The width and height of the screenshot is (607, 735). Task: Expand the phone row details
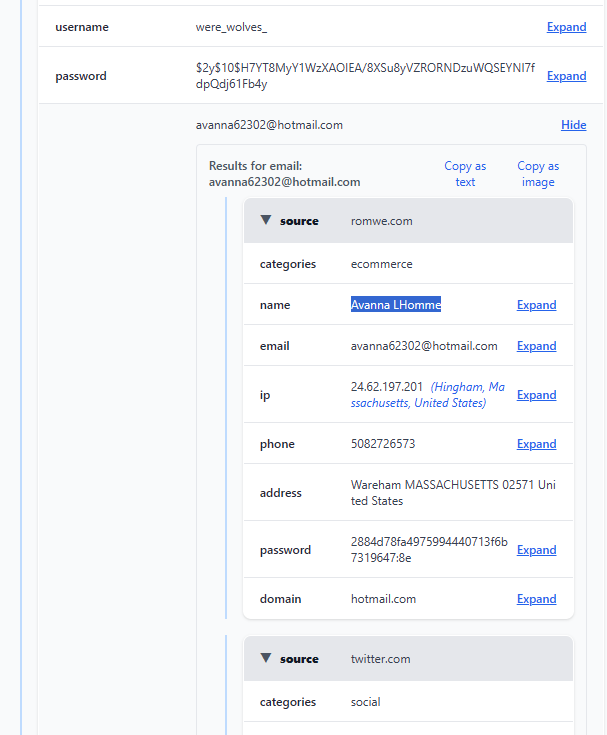[x=536, y=444]
